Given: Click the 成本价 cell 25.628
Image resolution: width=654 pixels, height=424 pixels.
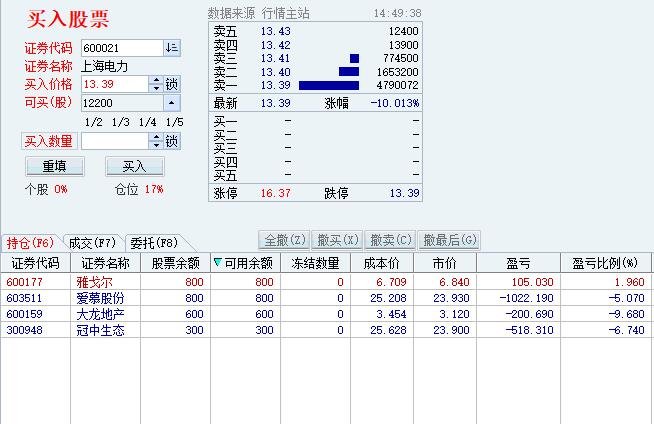Looking at the screenshot, I should tap(388, 330).
